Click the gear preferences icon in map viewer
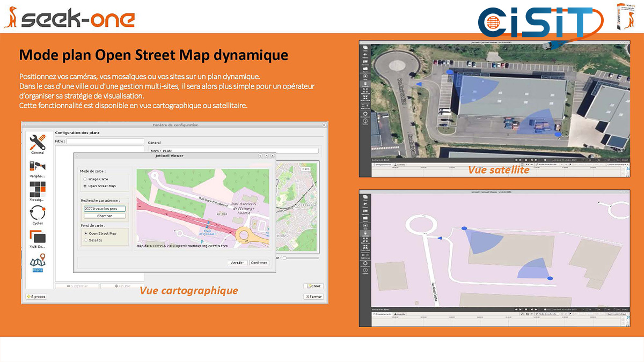 [365, 264]
